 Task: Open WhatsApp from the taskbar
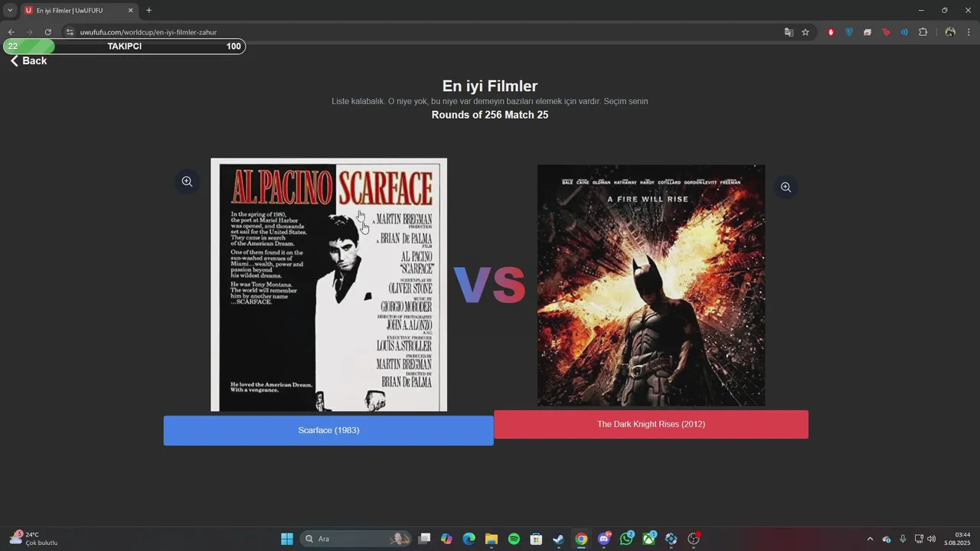pyautogui.click(x=626, y=539)
